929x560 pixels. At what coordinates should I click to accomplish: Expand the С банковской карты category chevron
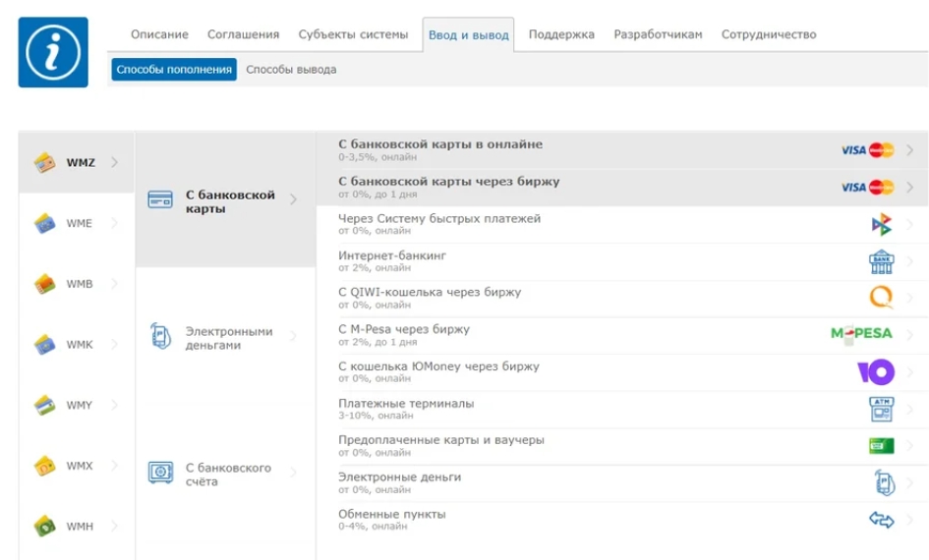(x=293, y=199)
